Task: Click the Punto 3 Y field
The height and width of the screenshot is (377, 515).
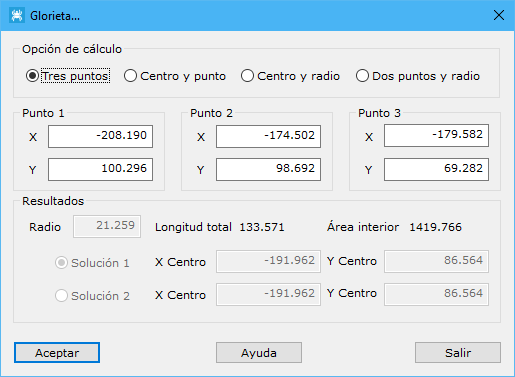Action: (436, 169)
